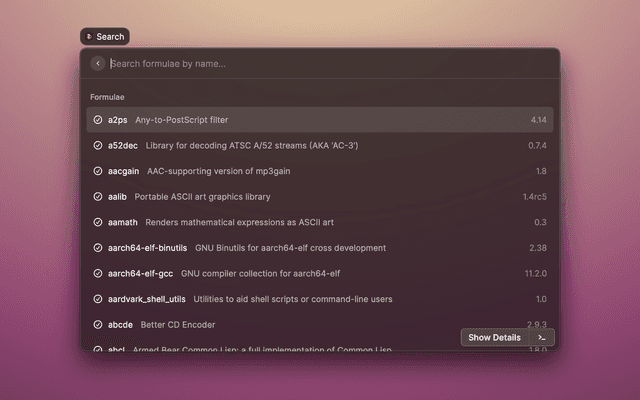
Task: Select the aarch64-elf-gcc formula entry
Action: click(x=300, y=273)
